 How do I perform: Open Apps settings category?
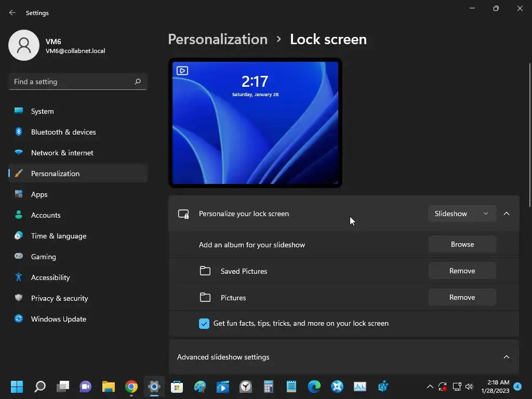coord(78,194)
